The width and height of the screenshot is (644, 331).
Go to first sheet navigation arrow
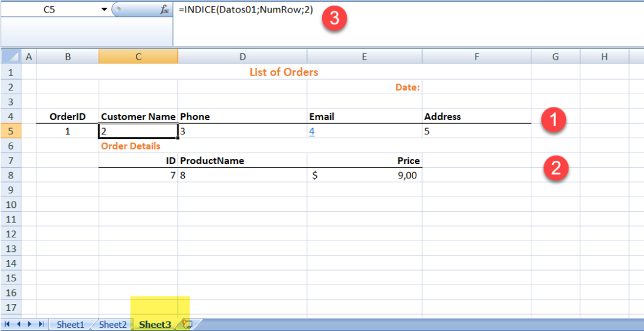(x=8, y=325)
